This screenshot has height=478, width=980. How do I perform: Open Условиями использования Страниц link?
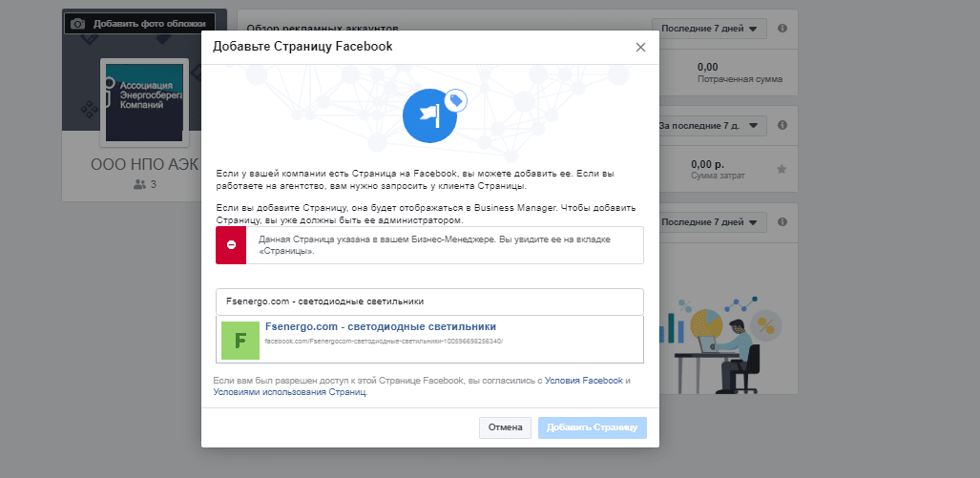click(290, 392)
